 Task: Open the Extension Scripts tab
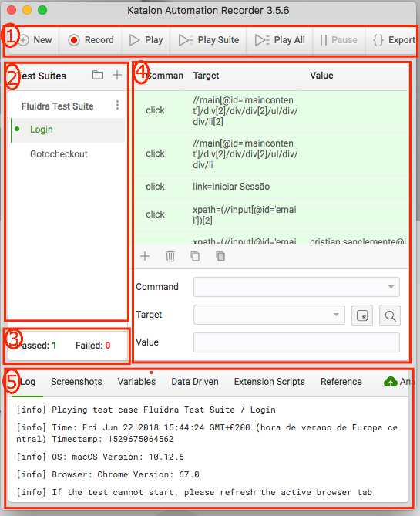(270, 382)
